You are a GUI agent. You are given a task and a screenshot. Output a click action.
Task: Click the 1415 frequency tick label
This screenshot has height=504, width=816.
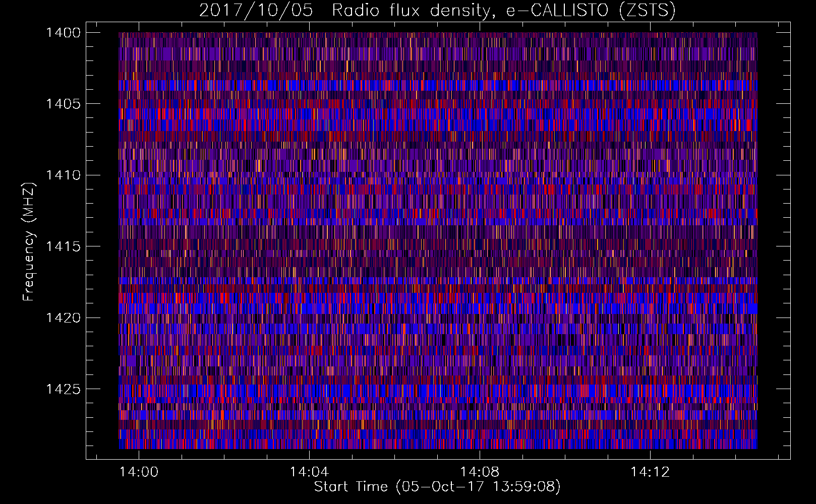63,246
